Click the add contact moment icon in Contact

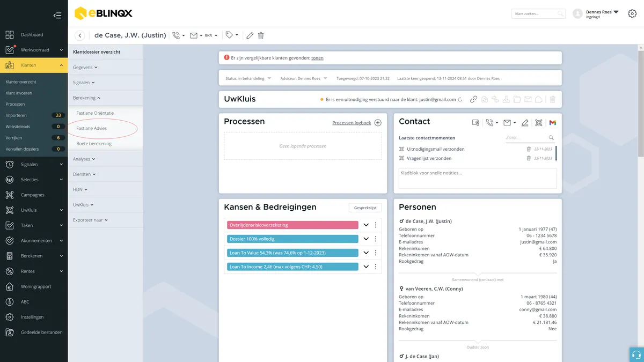click(475, 123)
